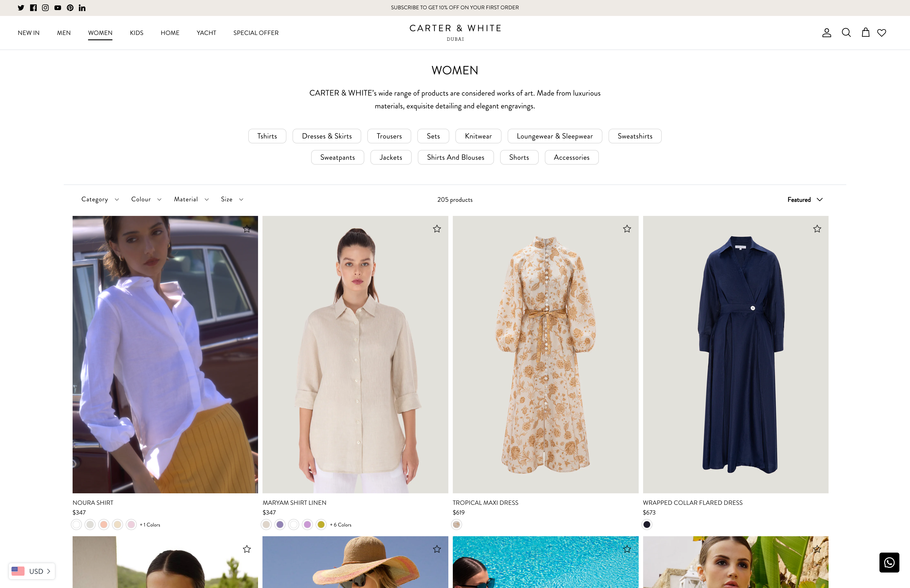Open the SPECIAL OFFER menu item
910x588 pixels.
[x=256, y=33]
